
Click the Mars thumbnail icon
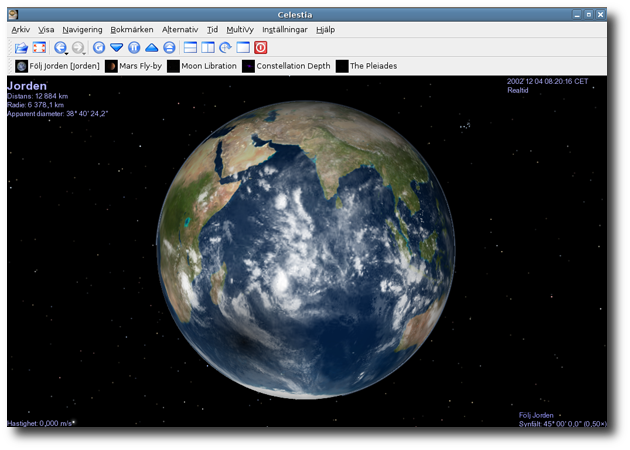(111, 66)
